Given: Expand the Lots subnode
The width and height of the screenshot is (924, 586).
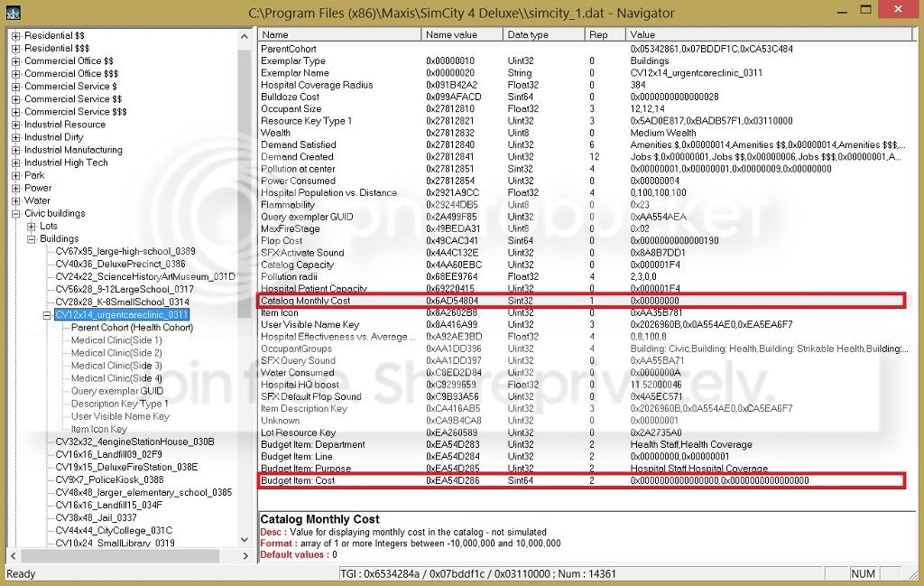Looking at the screenshot, I should [x=32, y=227].
